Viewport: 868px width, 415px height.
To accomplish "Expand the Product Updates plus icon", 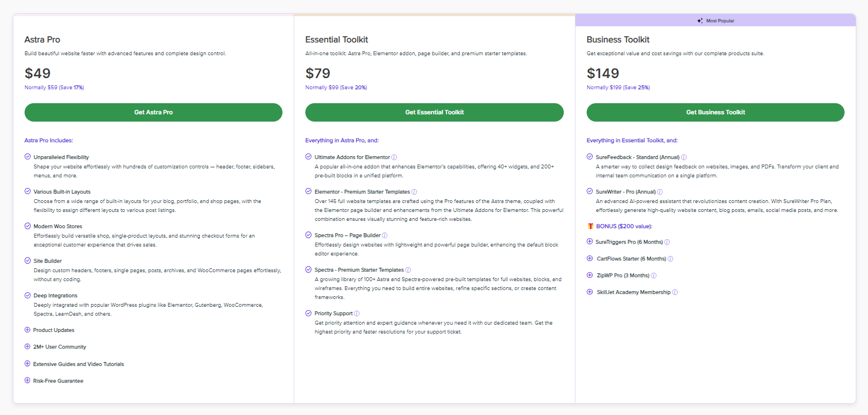I will coord(27,330).
